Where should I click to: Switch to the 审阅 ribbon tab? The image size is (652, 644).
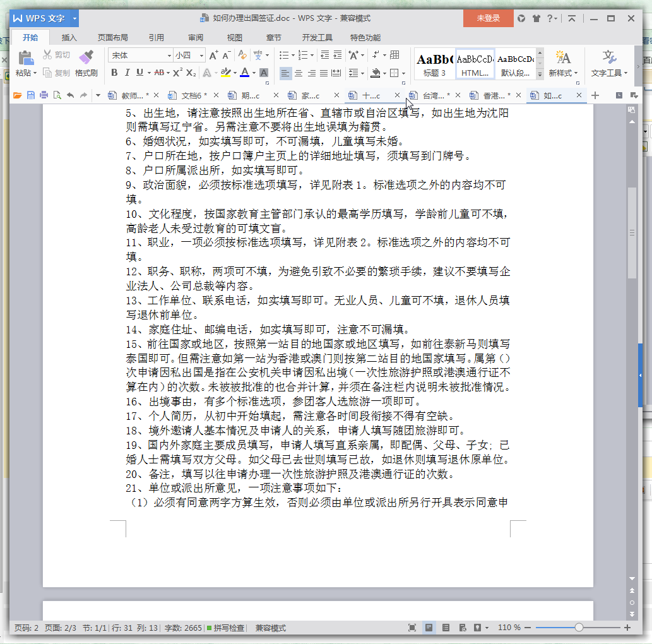[x=196, y=37]
